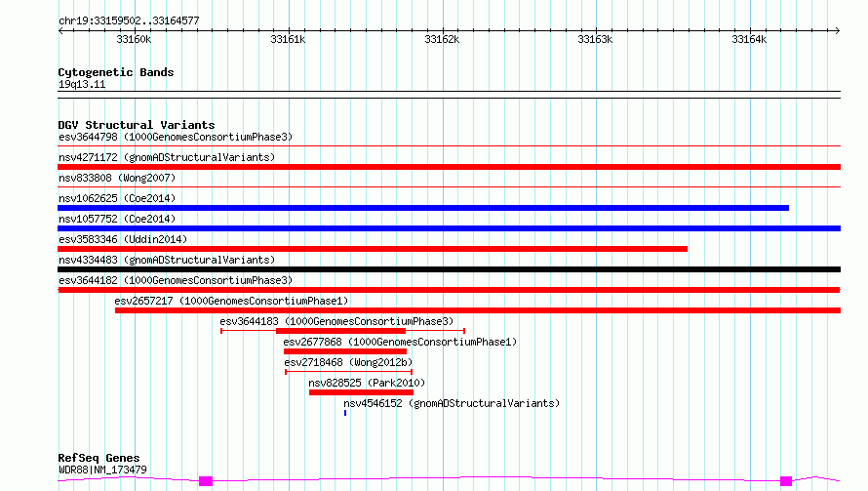Click the esv3644798 variant label
The width and height of the screenshot is (868, 491).
176,137
